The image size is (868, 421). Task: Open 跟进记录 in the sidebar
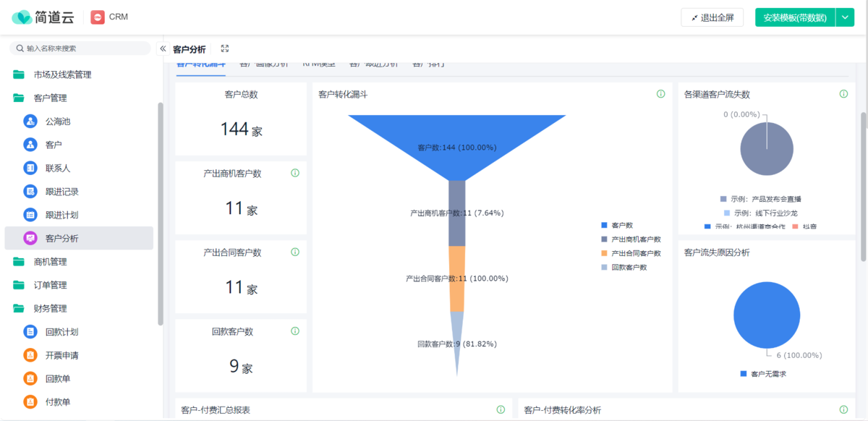79,192
